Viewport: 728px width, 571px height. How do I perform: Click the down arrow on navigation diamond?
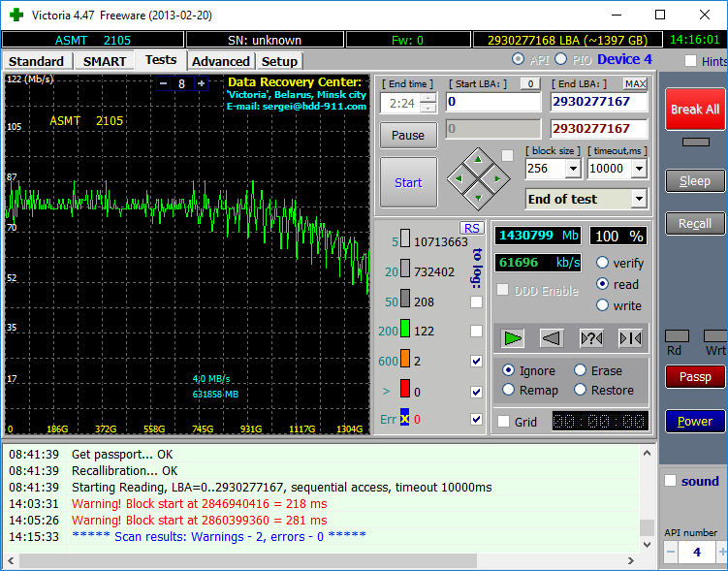tap(476, 199)
